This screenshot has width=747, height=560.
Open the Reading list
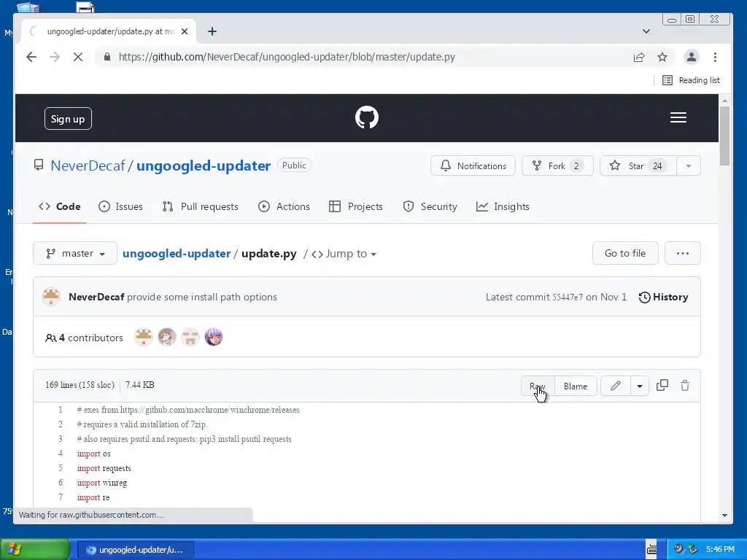point(691,80)
